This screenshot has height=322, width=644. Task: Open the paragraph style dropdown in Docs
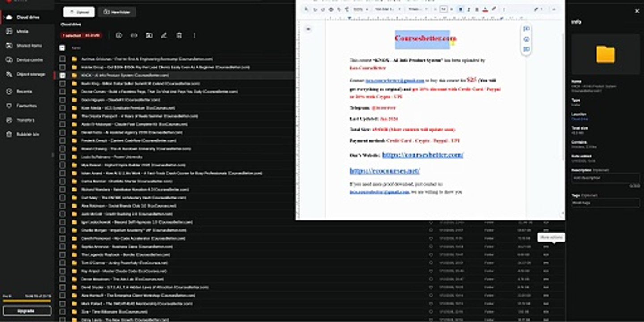coord(388,9)
